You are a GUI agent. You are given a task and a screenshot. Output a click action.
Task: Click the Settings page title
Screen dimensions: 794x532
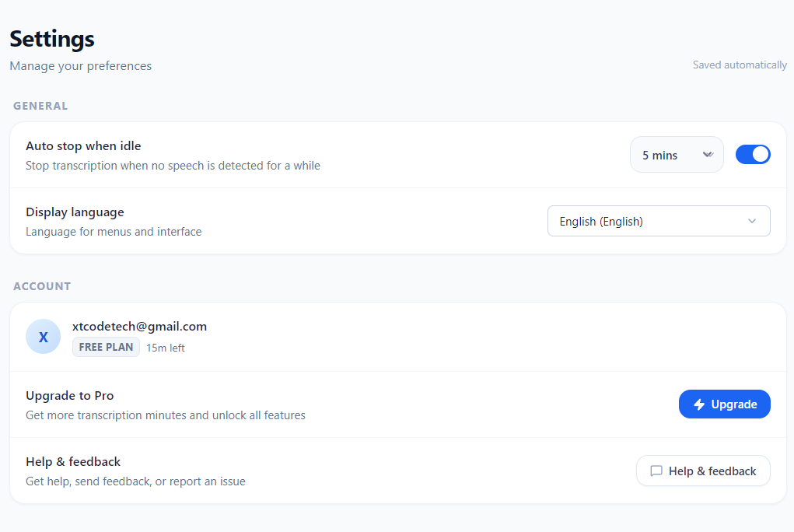[52, 39]
